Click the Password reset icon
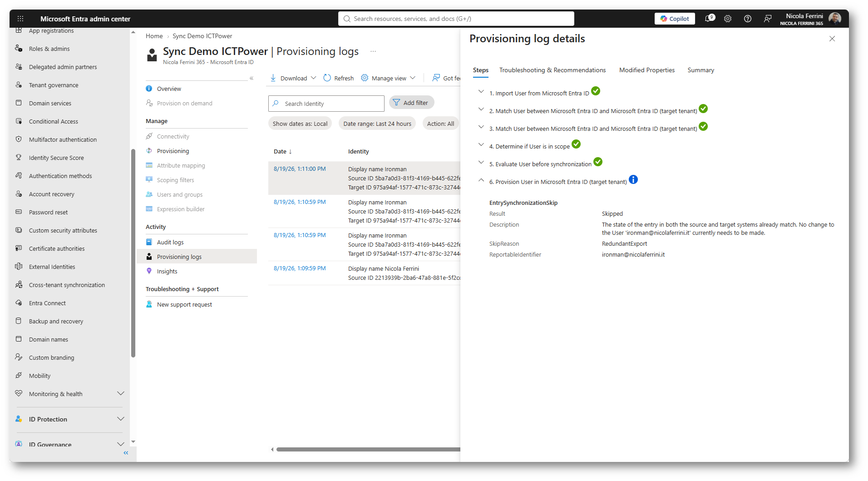The height and width of the screenshot is (481, 868). [x=19, y=212]
